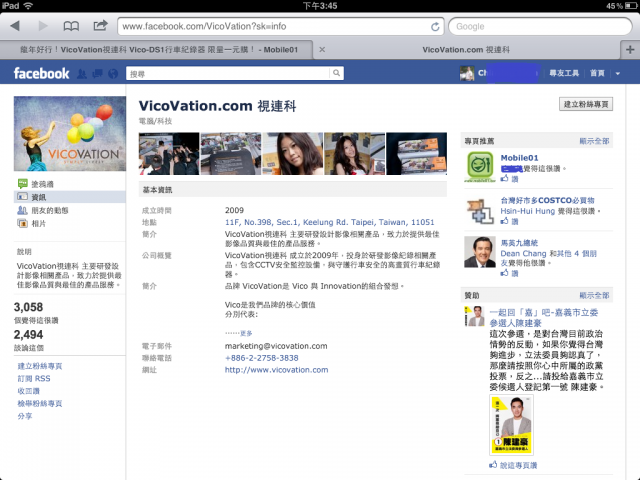The height and width of the screenshot is (480, 640).
Task: Click 檢舉粉絲專頁 report link
Action: click(x=40, y=404)
